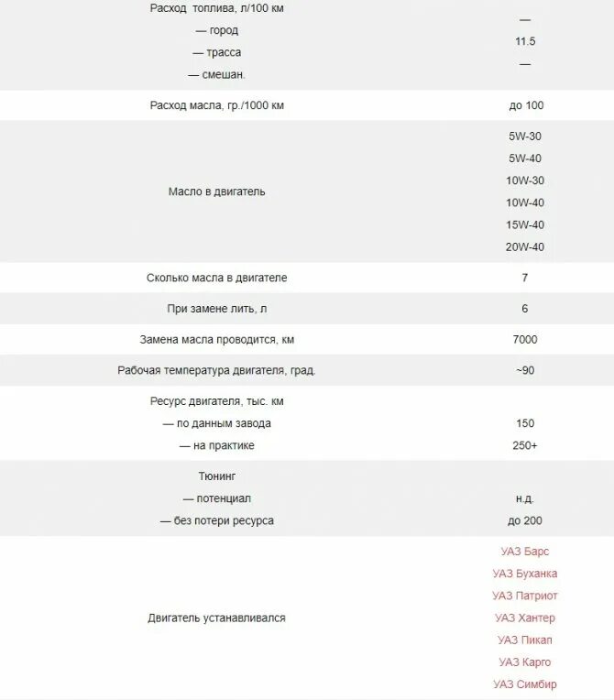
Task: Click the Масло в двигатель label
Action: [x=216, y=191]
